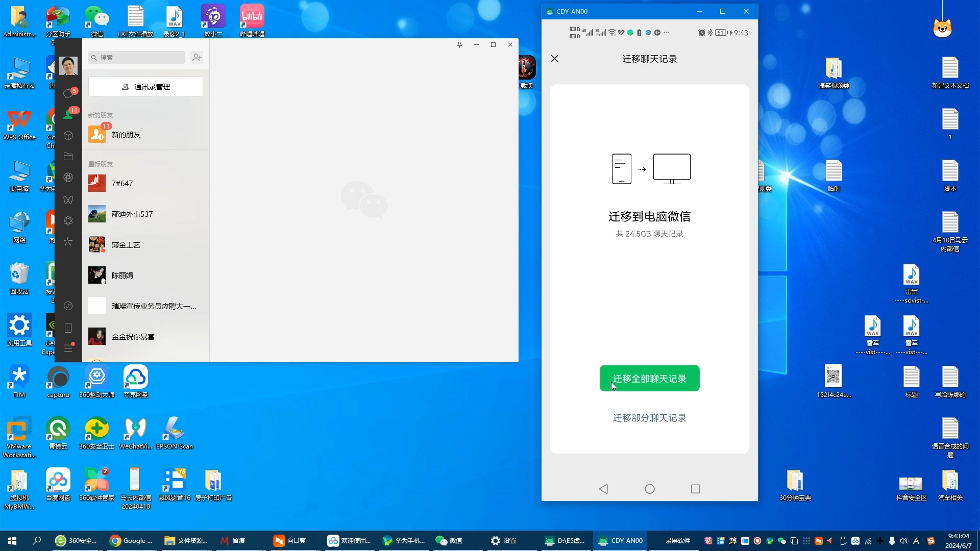Click the add friend icon beside search
This screenshot has height=551, width=980.
point(197,58)
